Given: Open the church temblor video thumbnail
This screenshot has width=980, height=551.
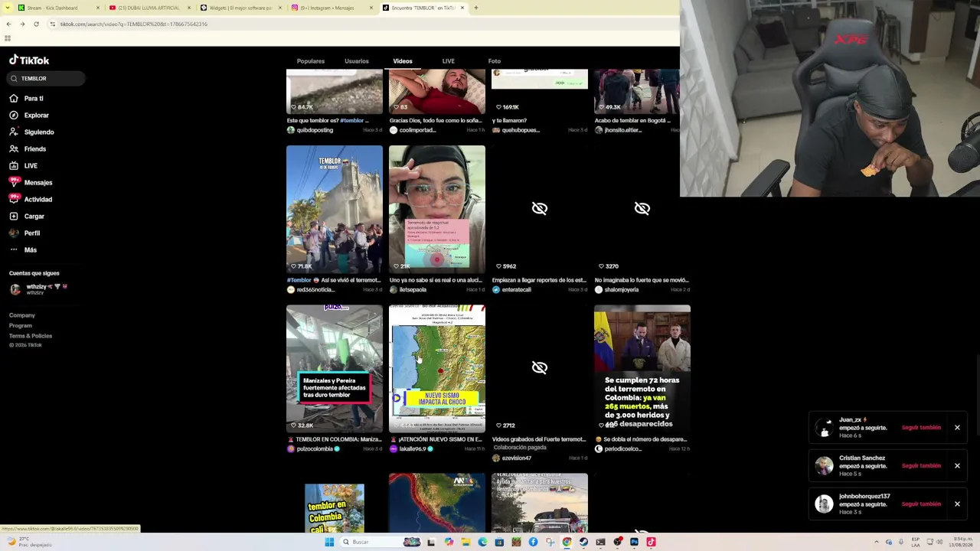Looking at the screenshot, I should tap(335, 209).
